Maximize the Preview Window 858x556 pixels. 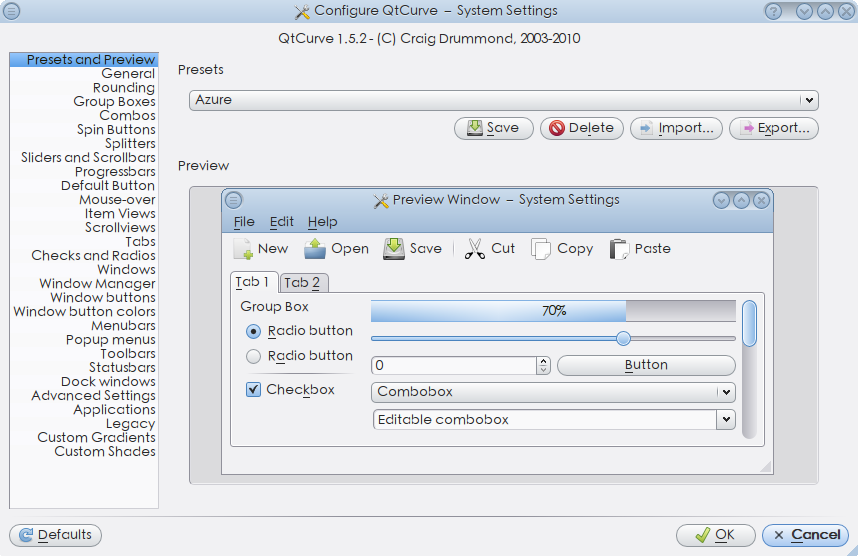[x=741, y=200]
